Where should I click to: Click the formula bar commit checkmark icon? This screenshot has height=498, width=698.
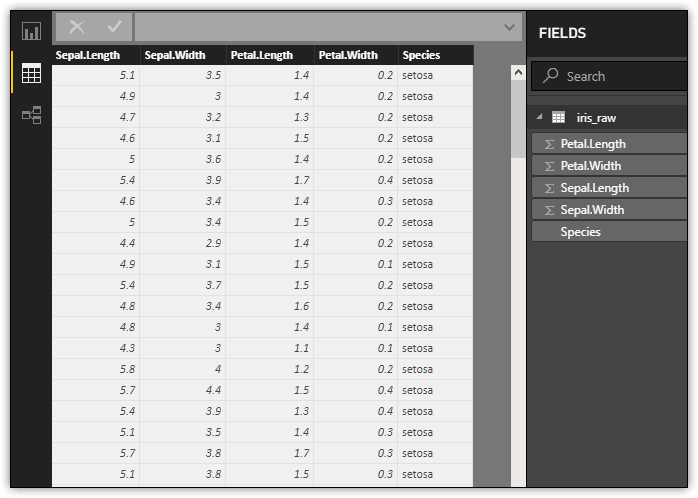114,27
